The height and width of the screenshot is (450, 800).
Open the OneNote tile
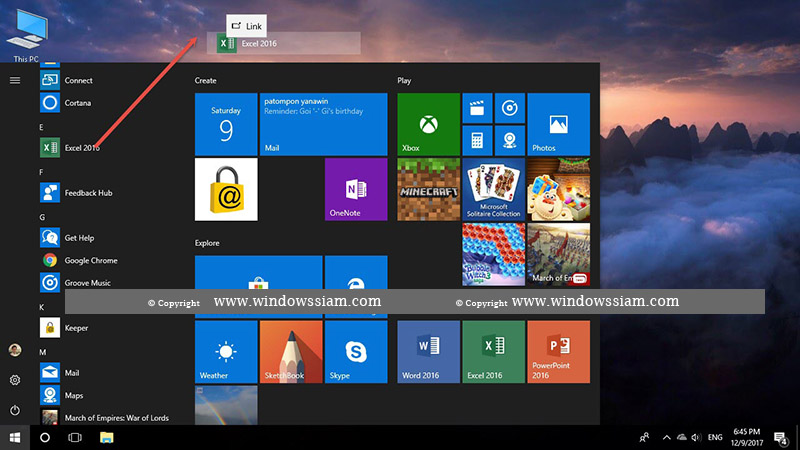(356, 189)
